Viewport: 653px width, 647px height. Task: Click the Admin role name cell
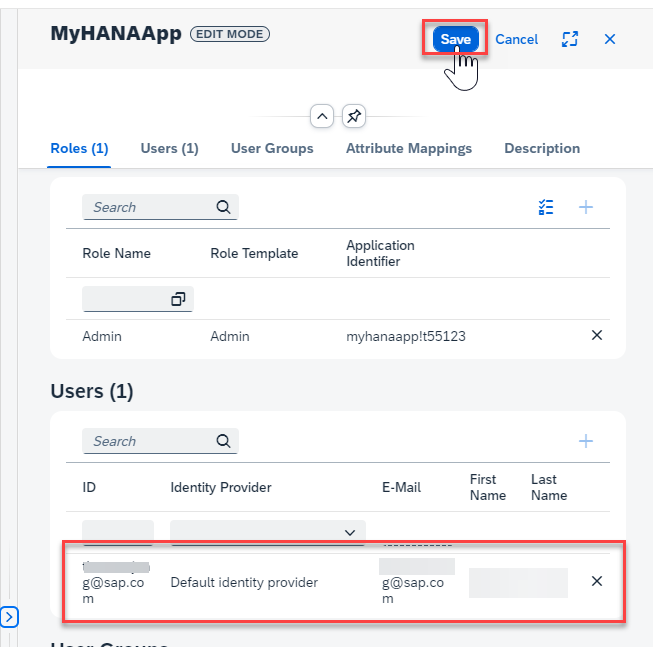pos(102,336)
